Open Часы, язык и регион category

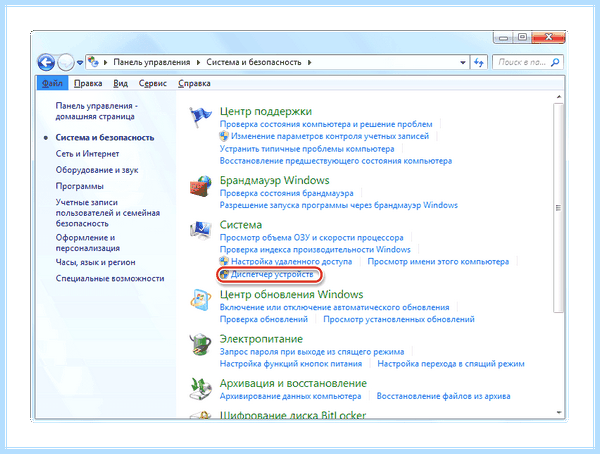pyautogui.click(x=95, y=262)
